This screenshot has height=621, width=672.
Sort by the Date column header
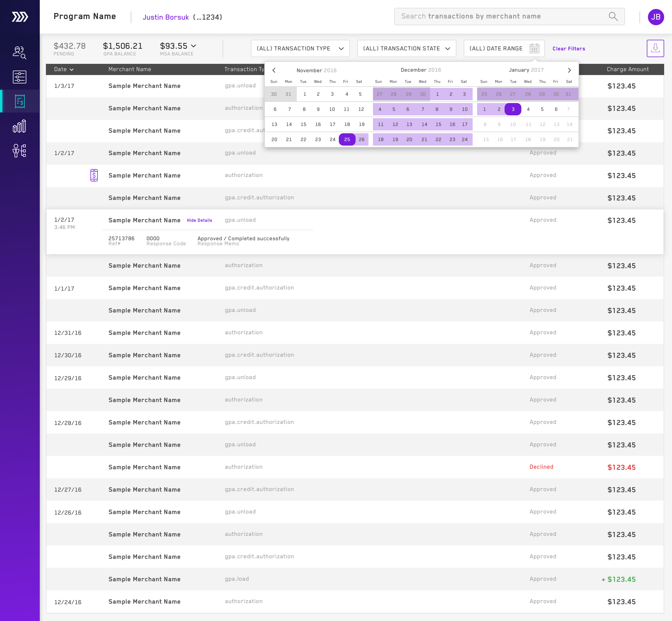point(64,69)
